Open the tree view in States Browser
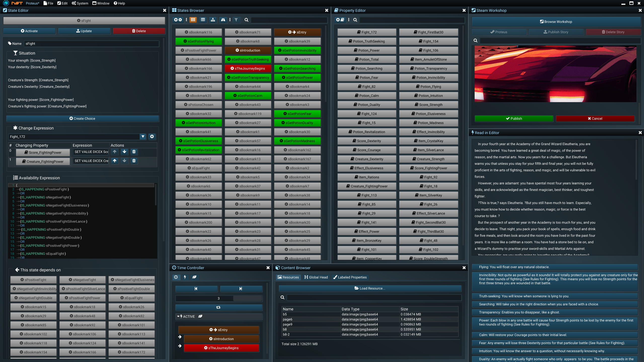 (x=213, y=20)
